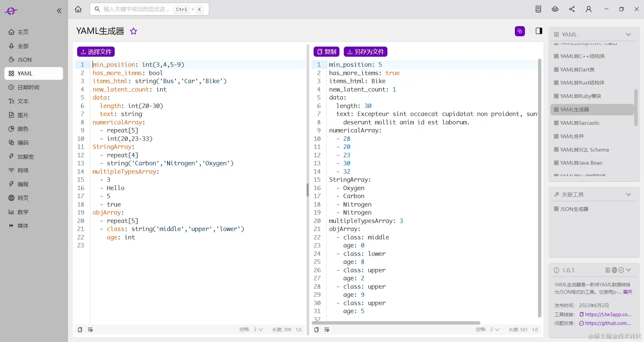Open the 编码 category in sidebar

pyautogui.click(x=34, y=142)
